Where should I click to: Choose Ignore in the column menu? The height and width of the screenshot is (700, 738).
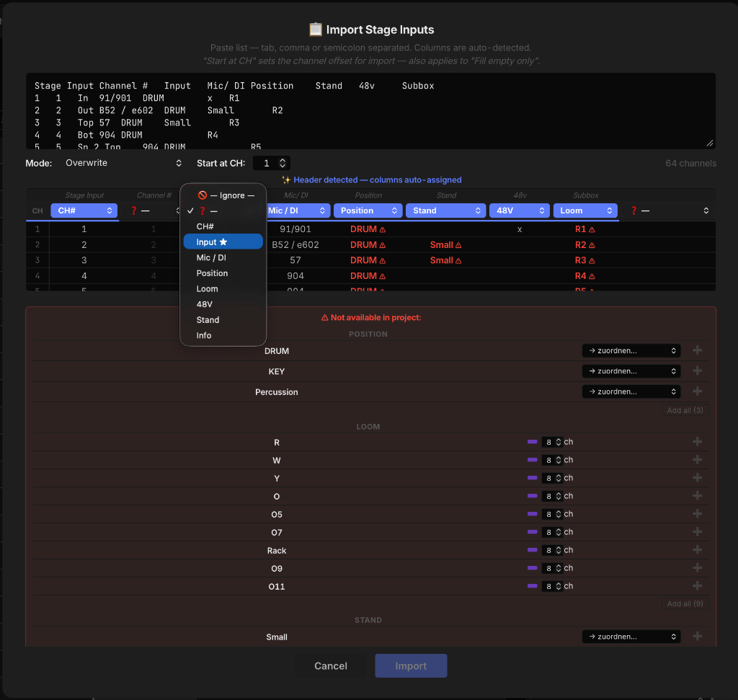tap(223, 195)
